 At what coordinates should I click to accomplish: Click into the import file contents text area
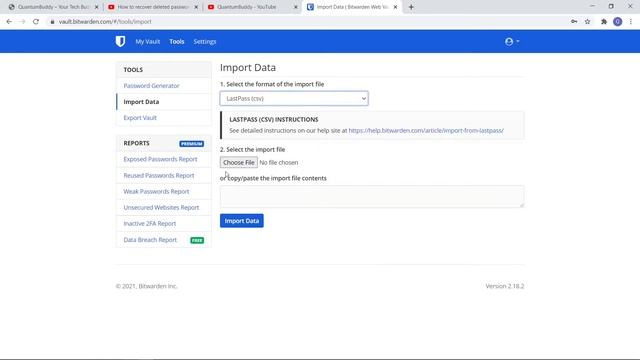(372, 196)
